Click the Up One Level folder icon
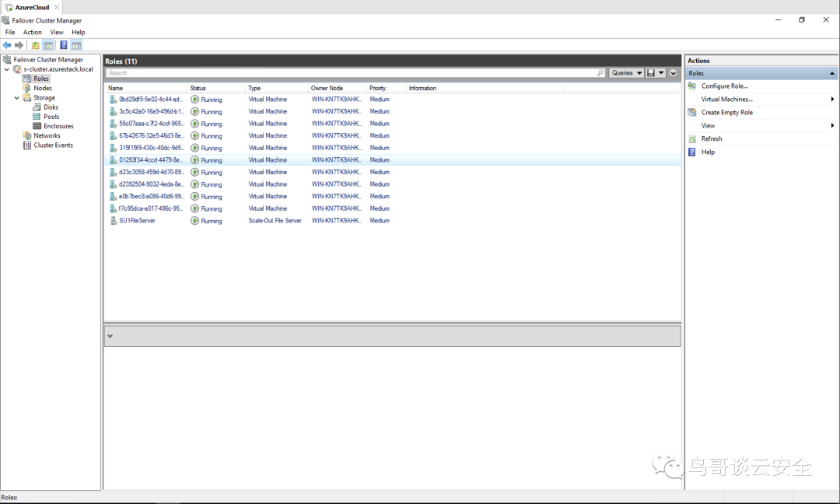The height and width of the screenshot is (504, 840). pos(35,46)
